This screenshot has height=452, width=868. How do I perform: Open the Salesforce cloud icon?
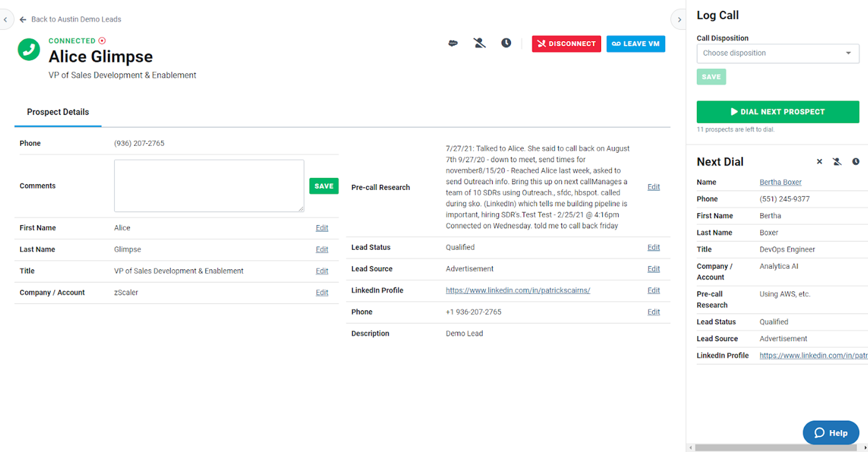[x=453, y=43]
